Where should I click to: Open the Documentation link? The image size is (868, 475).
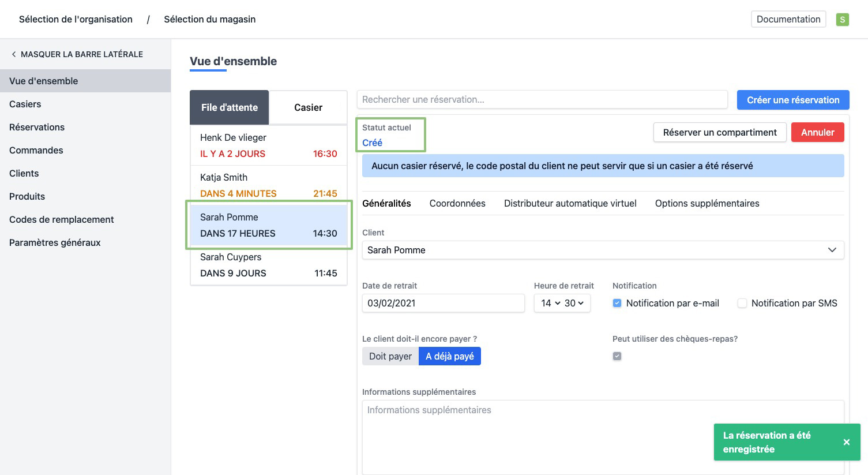pos(788,19)
